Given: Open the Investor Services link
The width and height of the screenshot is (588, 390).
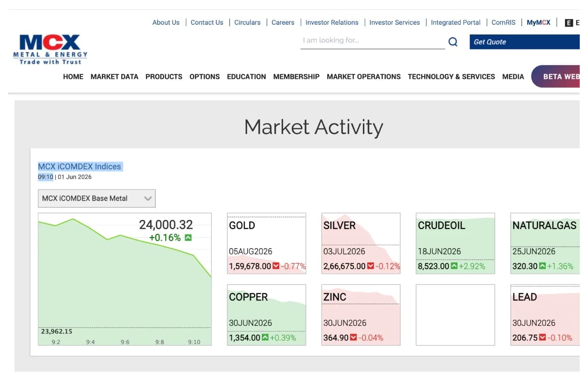Looking at the screenshot, I should 395,22.
